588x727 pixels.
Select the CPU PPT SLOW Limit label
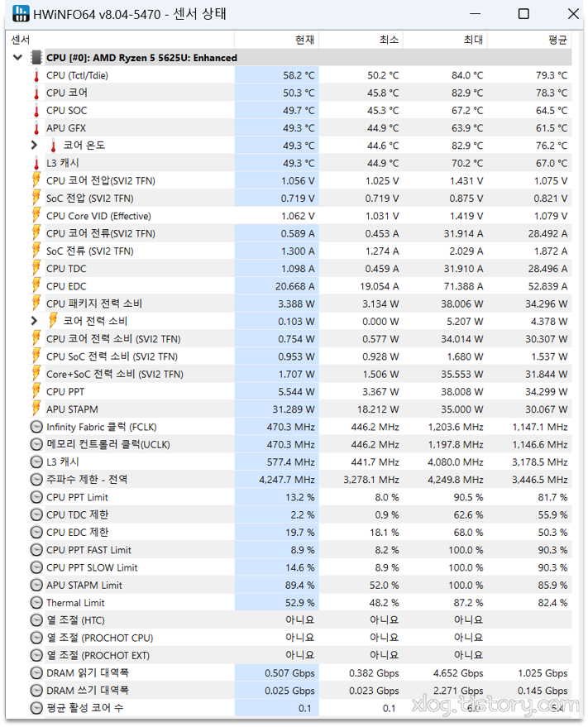click(92, 567)
